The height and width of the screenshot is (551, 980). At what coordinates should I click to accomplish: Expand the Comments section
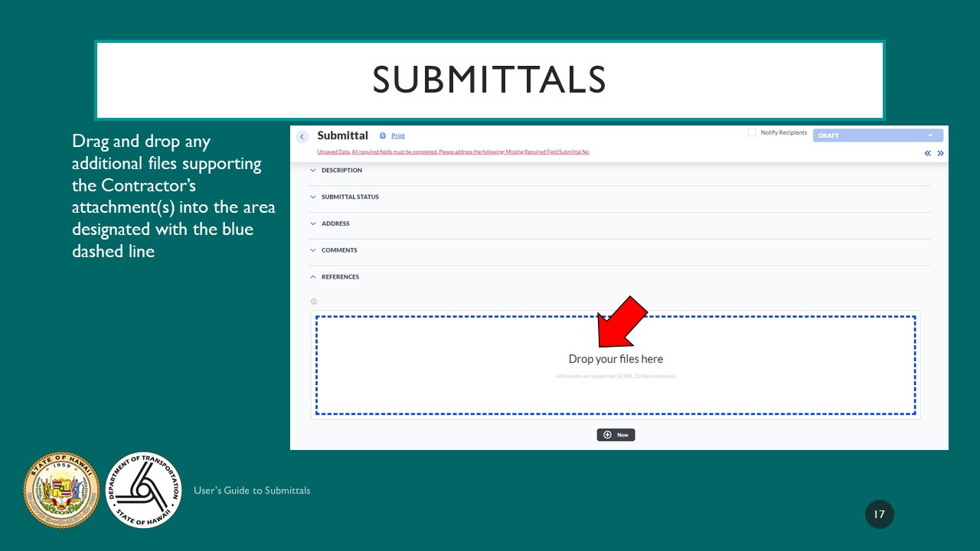coord(619,250)
